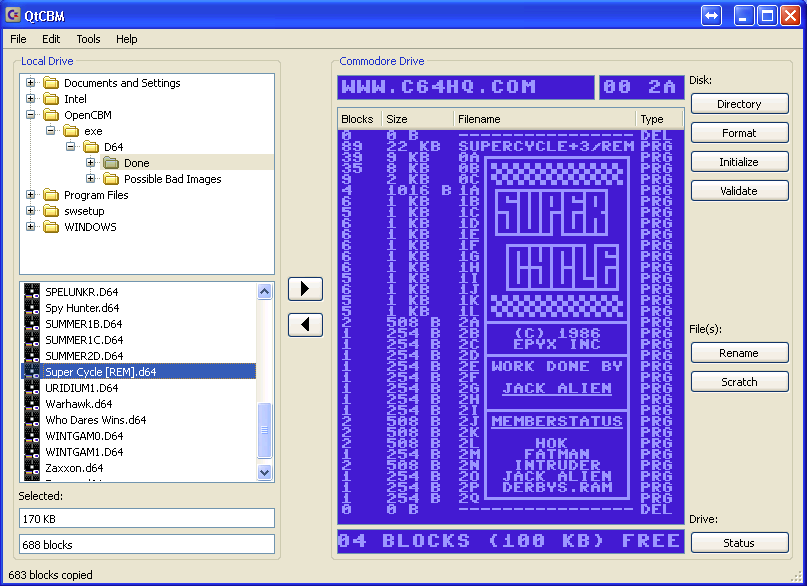
Task: Select the SUMMER2D.D64 file name
Action: click(x=84, y=356)
